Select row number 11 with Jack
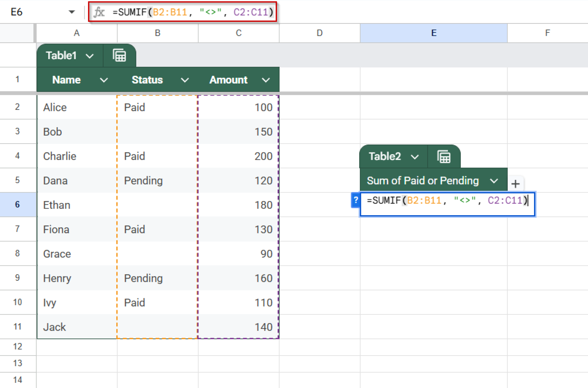 (x=18, y=327)
